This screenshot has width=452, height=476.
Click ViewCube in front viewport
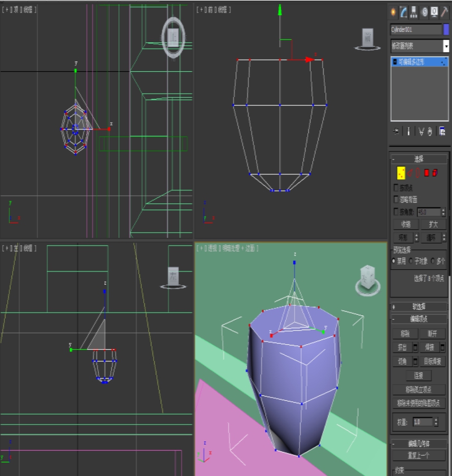tap(368, 39)
